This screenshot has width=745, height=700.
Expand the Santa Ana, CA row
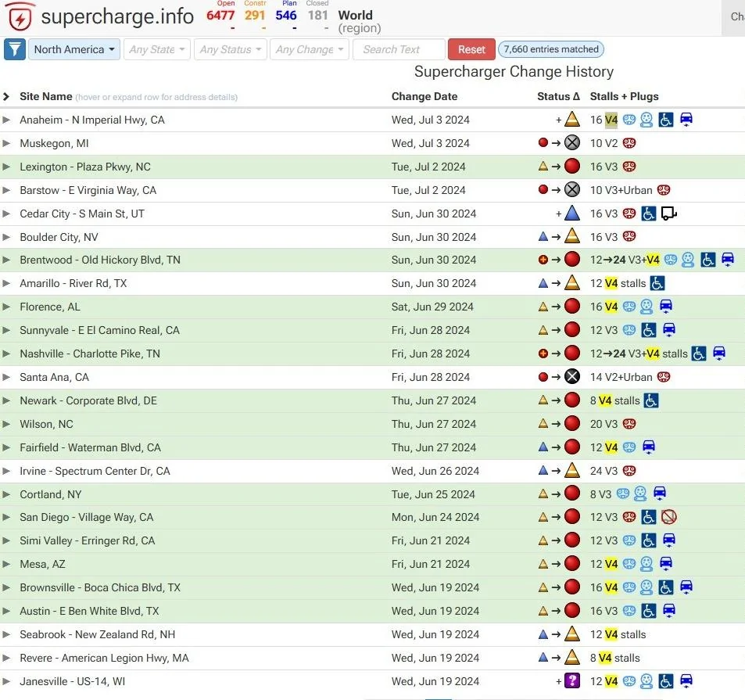6,377
